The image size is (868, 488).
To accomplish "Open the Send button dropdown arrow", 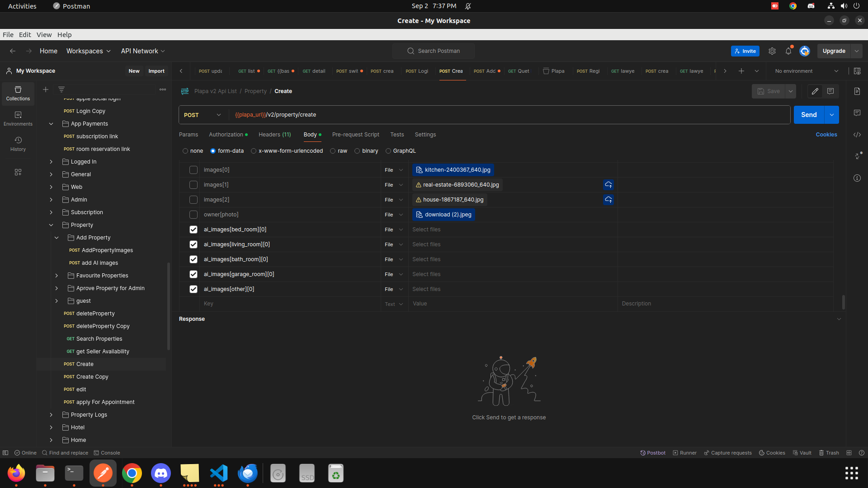I will click(x=832, y=115).
